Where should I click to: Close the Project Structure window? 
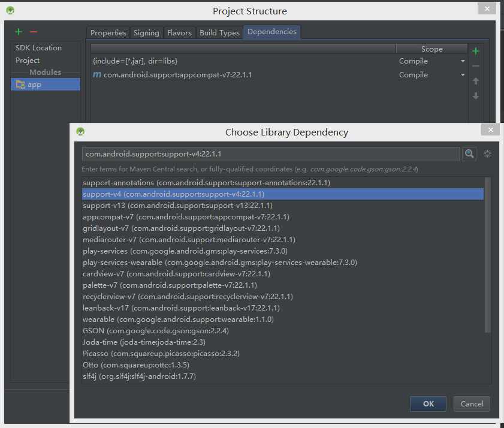(487, 8)
